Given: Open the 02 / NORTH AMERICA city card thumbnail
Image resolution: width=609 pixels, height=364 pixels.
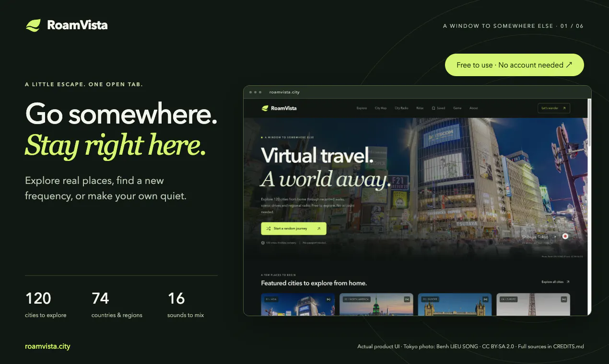Looking at the screenshot, I should tap(376, 305).
